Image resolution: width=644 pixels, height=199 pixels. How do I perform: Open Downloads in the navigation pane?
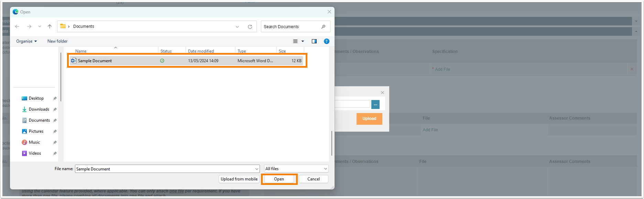tap(39, 109)
